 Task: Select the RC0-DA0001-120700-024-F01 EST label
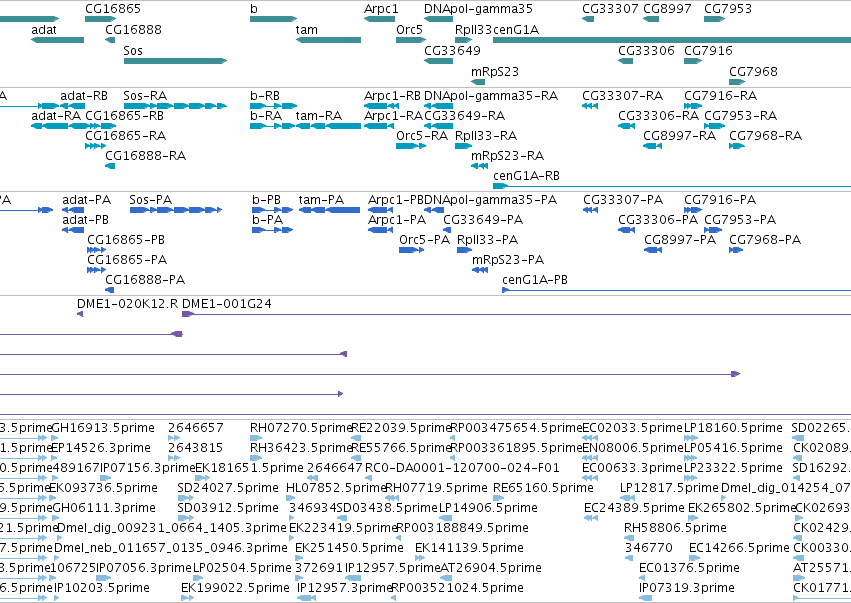pos(462,468)
